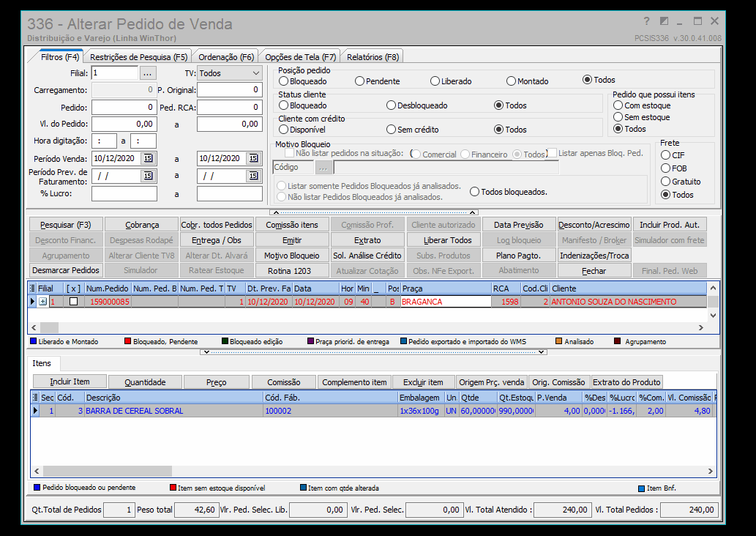
Task: Open Filial lookup ellipsis button
Action: click(x=148, y=73)
